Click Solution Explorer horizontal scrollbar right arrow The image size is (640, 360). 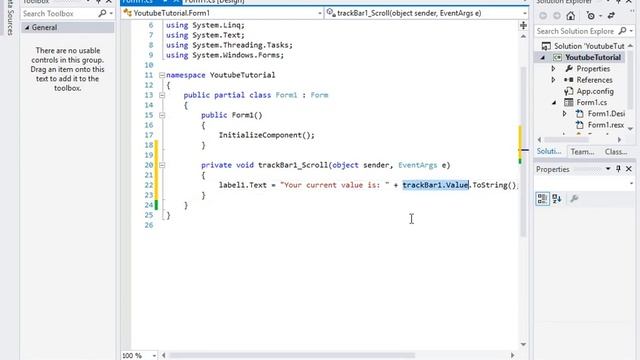[x=620, y=140]
